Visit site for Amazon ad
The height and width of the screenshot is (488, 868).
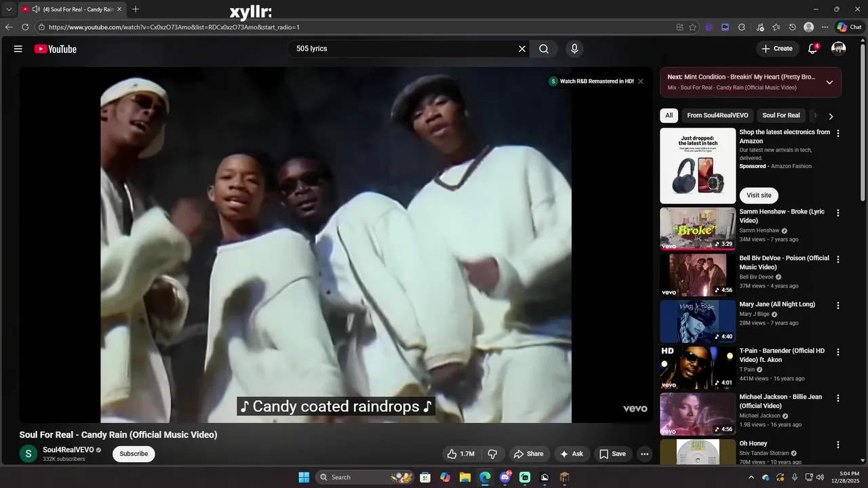[759, 195]
